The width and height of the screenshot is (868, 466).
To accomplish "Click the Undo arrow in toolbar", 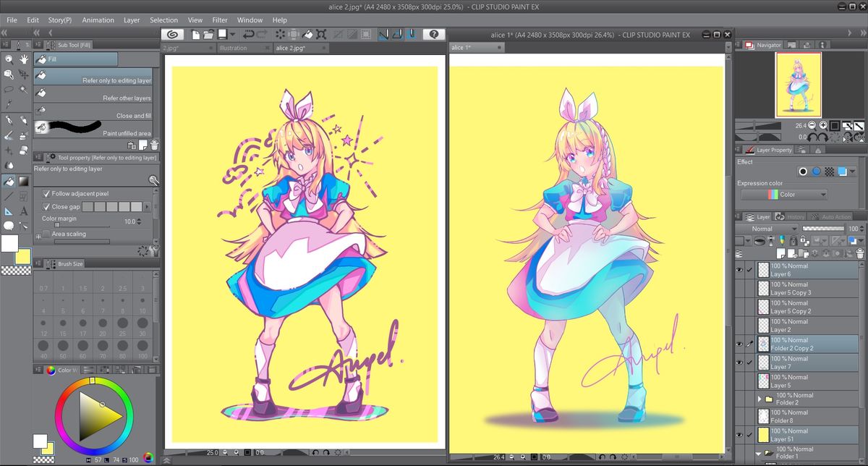I will [x=249, y=34].
